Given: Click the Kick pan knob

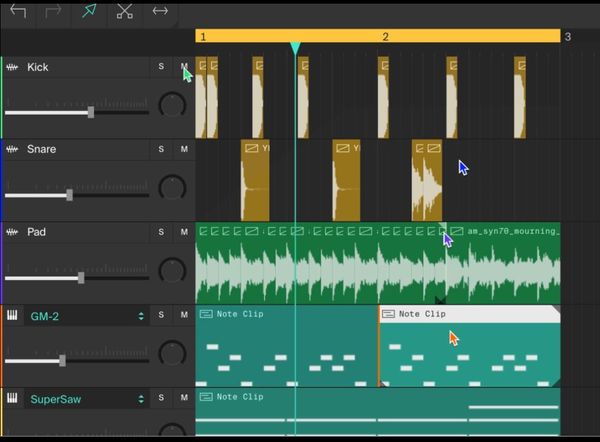Looking at the screenshot, I should (173, 105).
